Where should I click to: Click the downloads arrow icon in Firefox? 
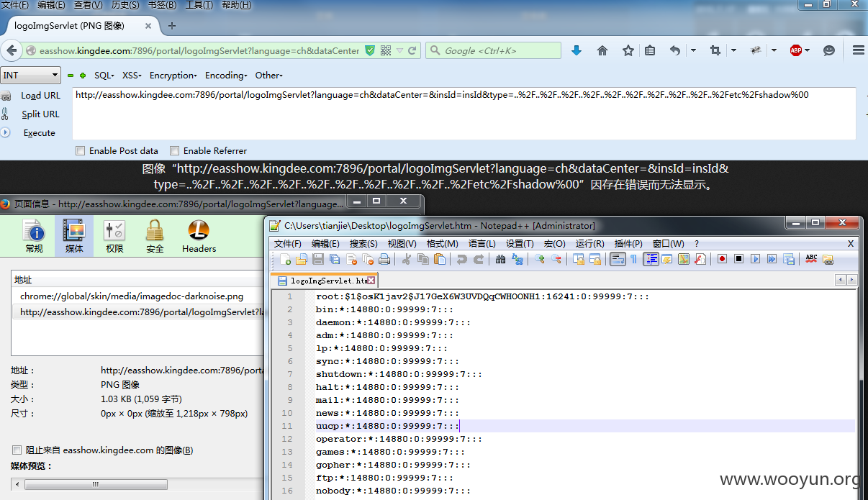tap(577, 50)
